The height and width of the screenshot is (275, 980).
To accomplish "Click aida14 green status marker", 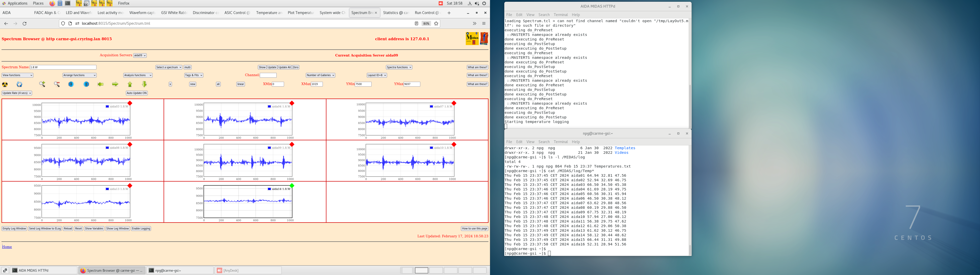I will coord(292,186).
